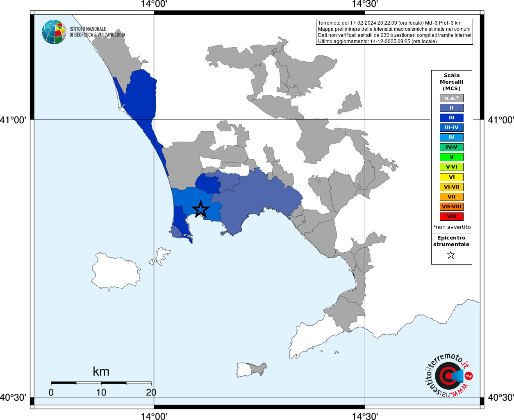
Task: Click the scale bar '20' label
Action: [x=151, y=392]
